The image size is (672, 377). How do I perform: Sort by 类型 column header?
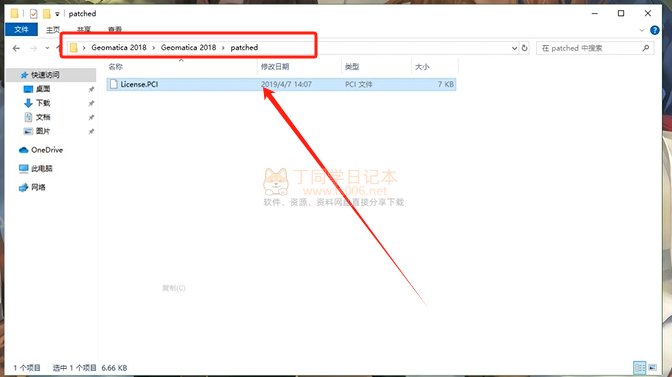(352, 67)
